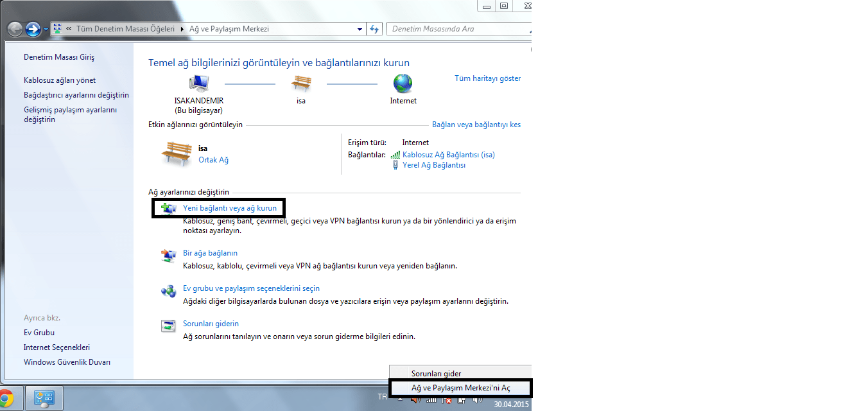Select Ağ ve Paylaşım Merkezi'ni Aç menu item
Image resolution: width=868 pixels, height=411 pixels.
[460, 388]
